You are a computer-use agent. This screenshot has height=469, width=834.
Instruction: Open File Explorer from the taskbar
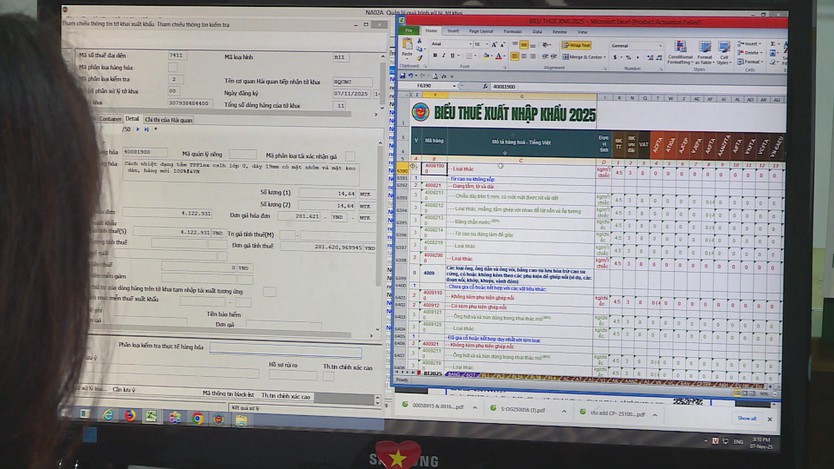(x=241, y=421)
